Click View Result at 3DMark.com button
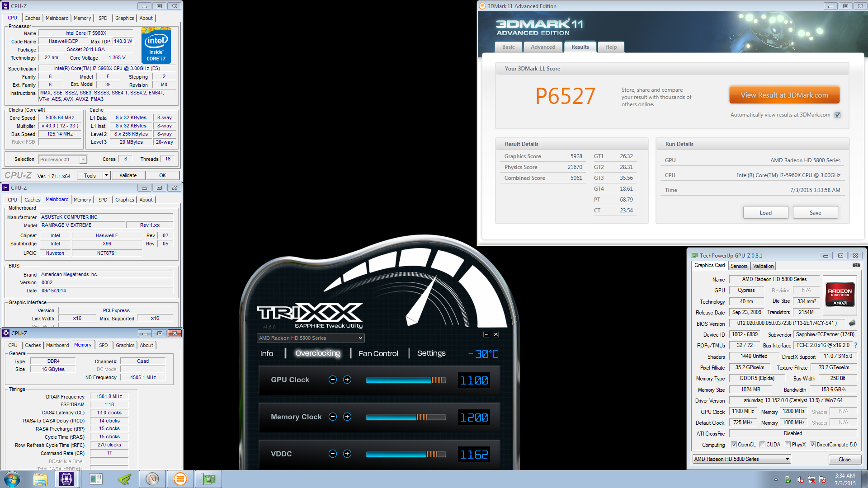Image resolution: width=868 pixels, height=488 pixels. pyautogui.click(x=784, y=95)
